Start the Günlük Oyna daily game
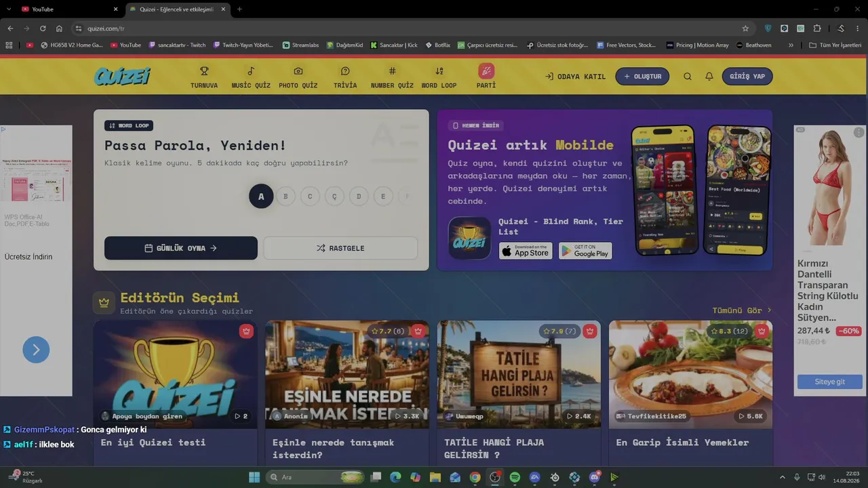868x488 pixels. pyautogui.click(x=181, y=248)
